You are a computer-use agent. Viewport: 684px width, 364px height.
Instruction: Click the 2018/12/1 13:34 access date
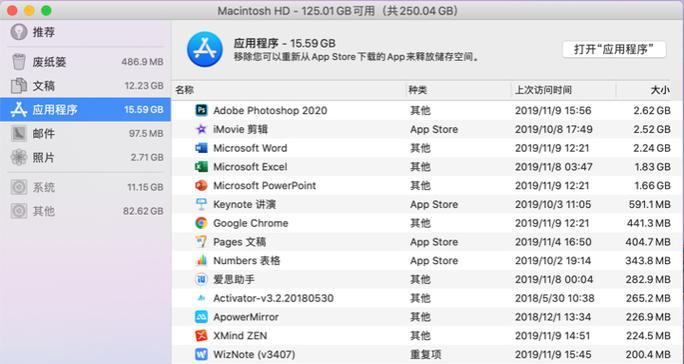[x=553, y=317]
